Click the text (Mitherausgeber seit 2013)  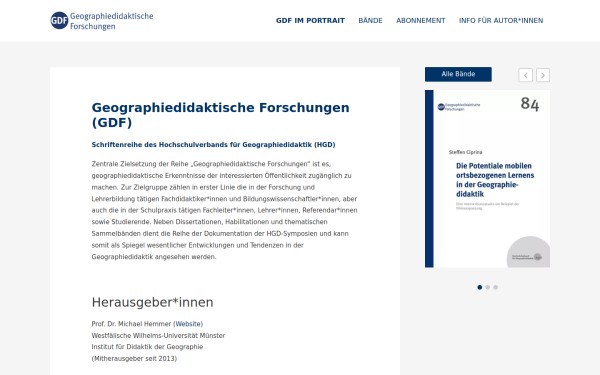tap(134, 359)
